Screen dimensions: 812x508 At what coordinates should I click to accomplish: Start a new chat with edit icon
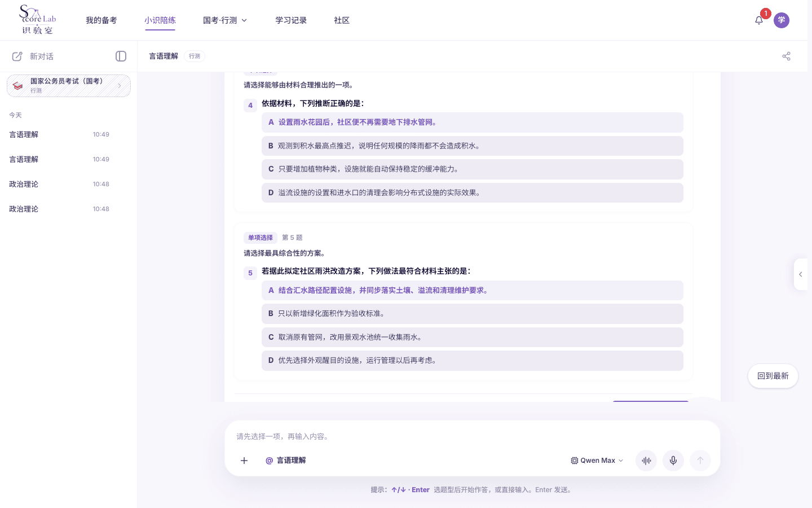17,56
